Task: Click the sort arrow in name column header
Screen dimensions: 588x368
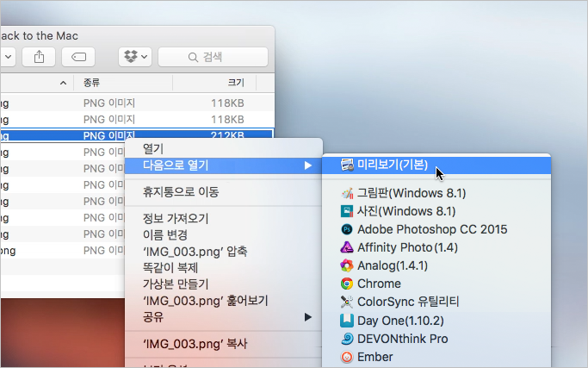Action: click(64, 83)
